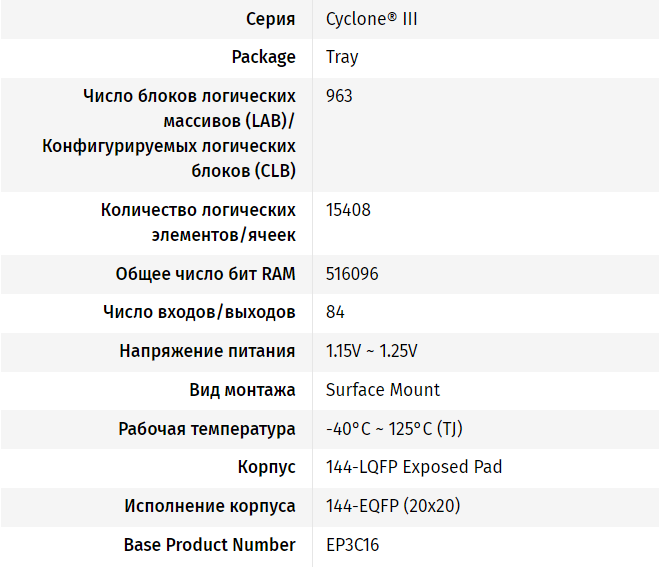659x567 pixels.
Task: Select the Tray package value
Action: tap(342, 57)
